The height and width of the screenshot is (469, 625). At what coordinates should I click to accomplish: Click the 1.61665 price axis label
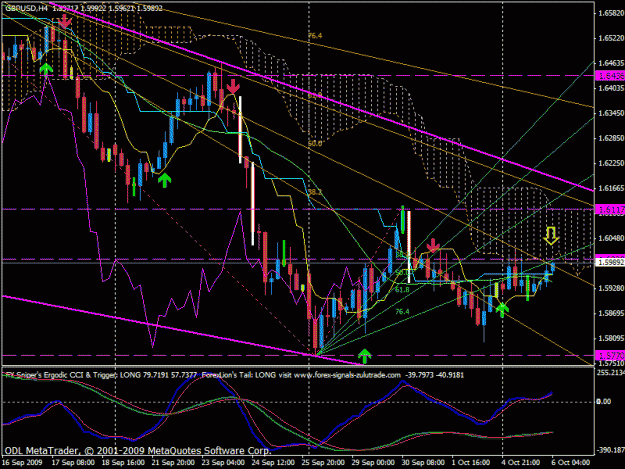coord(611,188)
